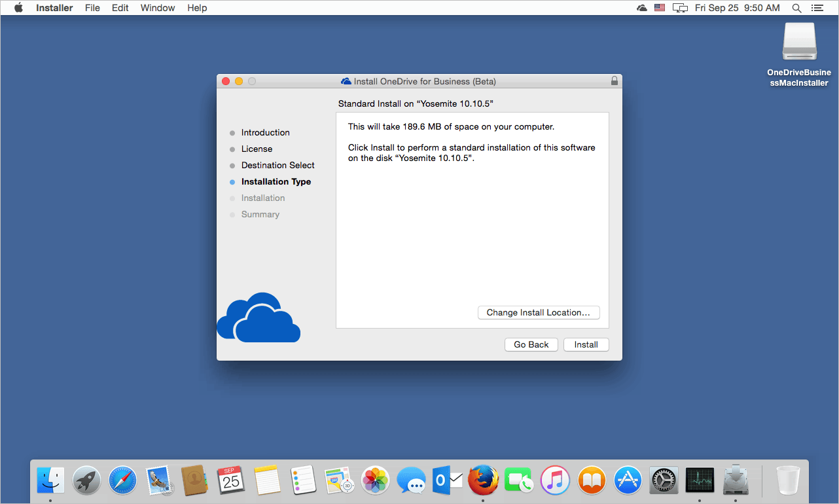Open Activity Monitor in the Dock
Viewport: 839px width, 504px height.
pyautogui.click(x=700, y=481)
